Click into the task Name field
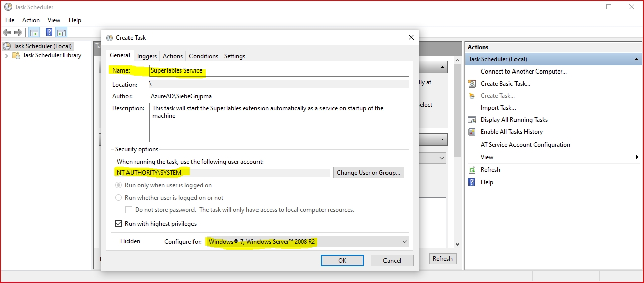644x283 pixels. tap(279, 70)
